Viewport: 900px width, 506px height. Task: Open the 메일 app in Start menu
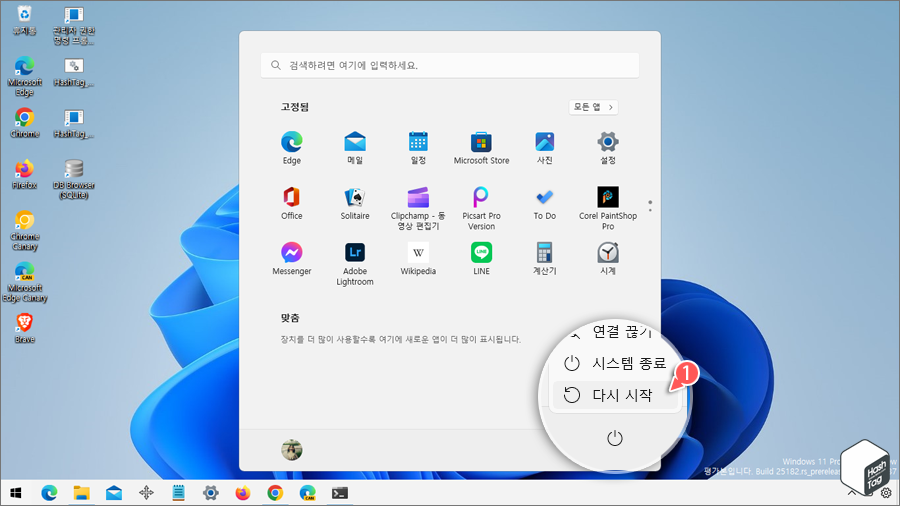pyautogui.click(x=355, y=148)
